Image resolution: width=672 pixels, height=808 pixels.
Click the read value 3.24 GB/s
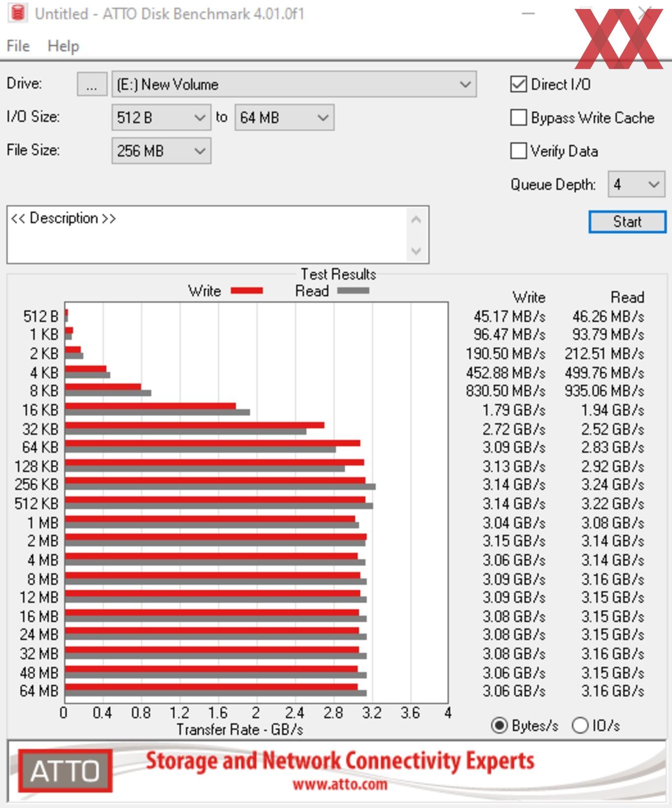tap(613, 484)
